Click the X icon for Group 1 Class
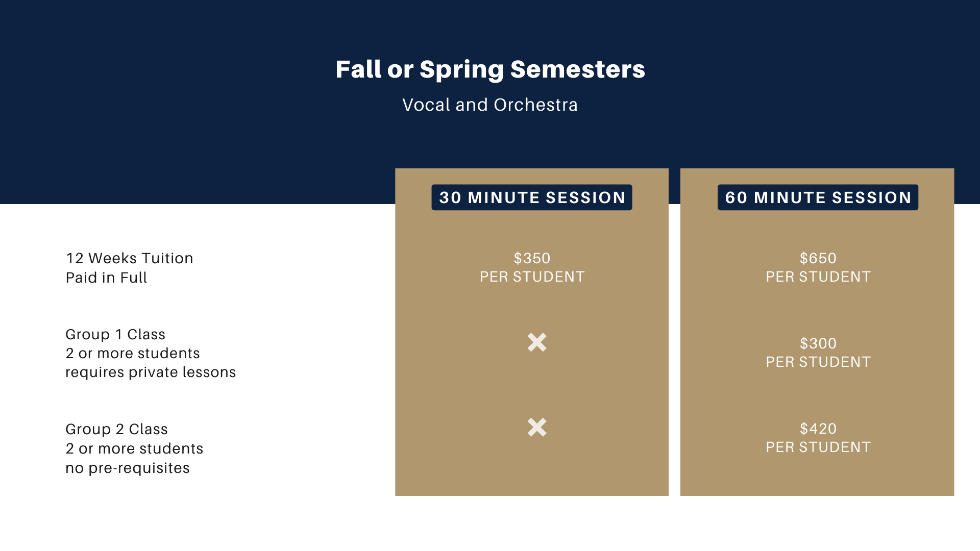 tap(537, 342)
